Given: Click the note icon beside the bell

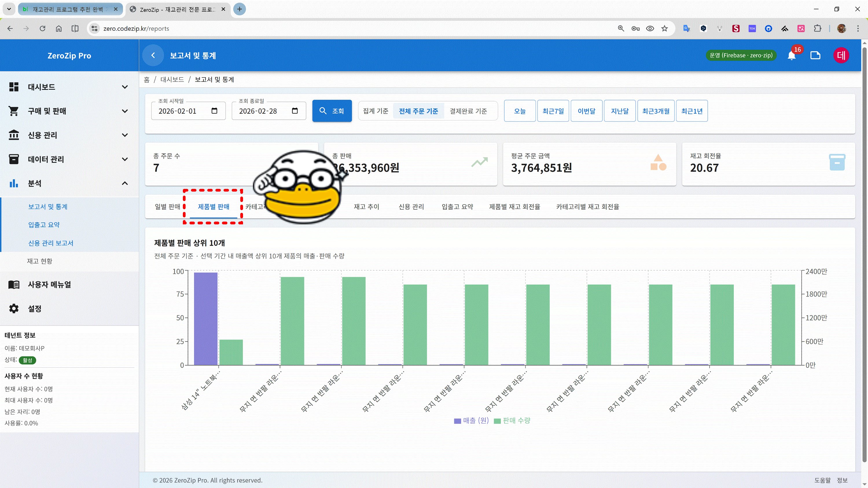Looking at the screenshot, I should click(815, 56).
